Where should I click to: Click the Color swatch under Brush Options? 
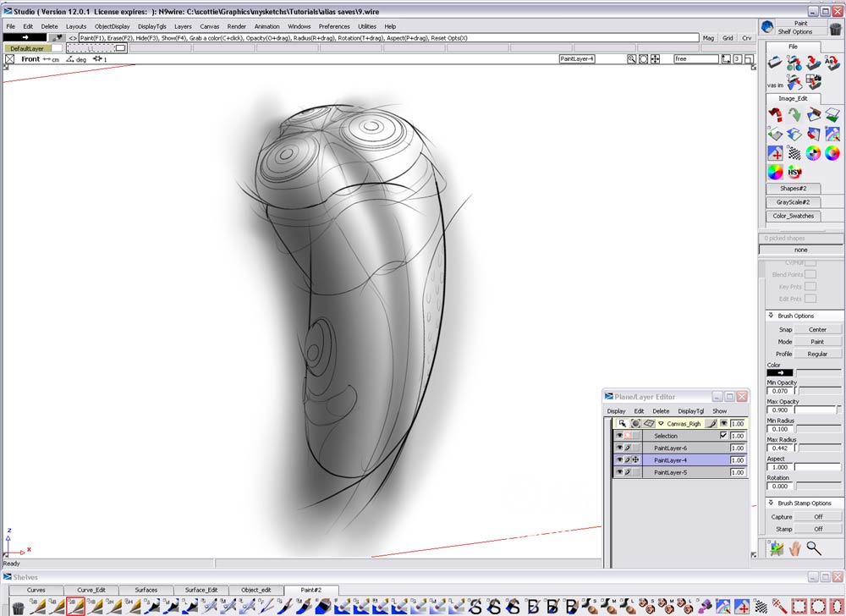click(780, 371)
